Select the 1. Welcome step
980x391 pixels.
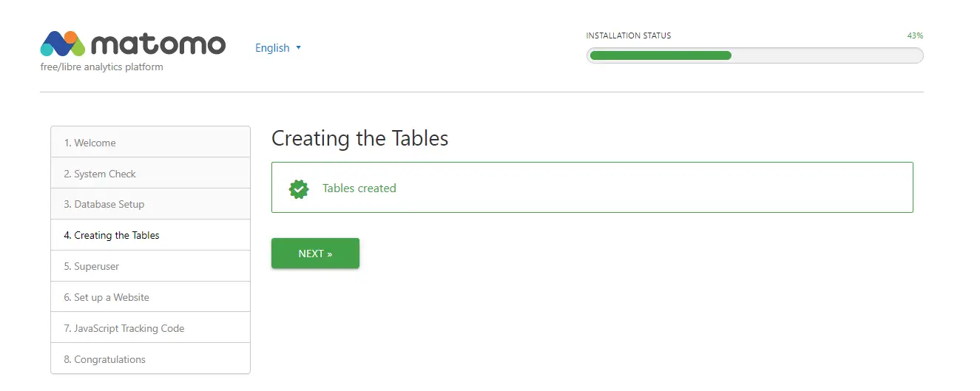coord(151,142)
